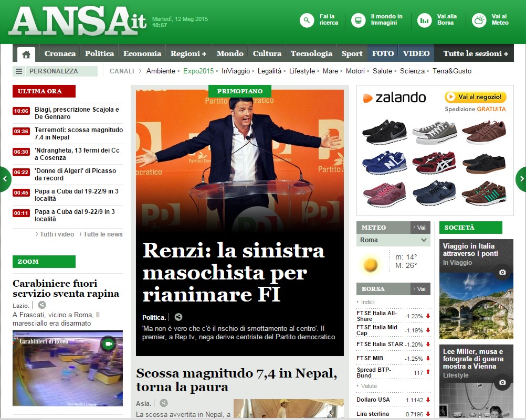The height and width of the screenshot is (420, 526).
Task: Expand the Regioni + menu
Action: (188, 53)
